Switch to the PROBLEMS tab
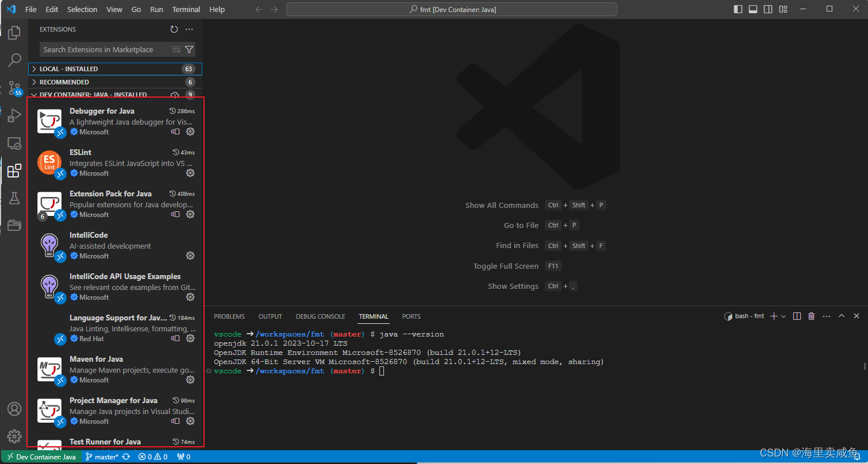Image resolution: width=868 pixels, height=464 pixels. click(x=229, y=316)
